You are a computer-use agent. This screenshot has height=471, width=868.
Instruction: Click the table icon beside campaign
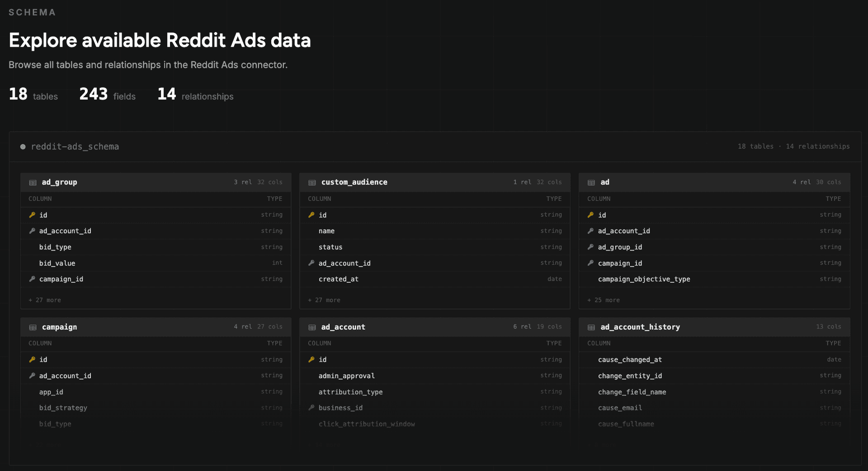tap(33, 327)
